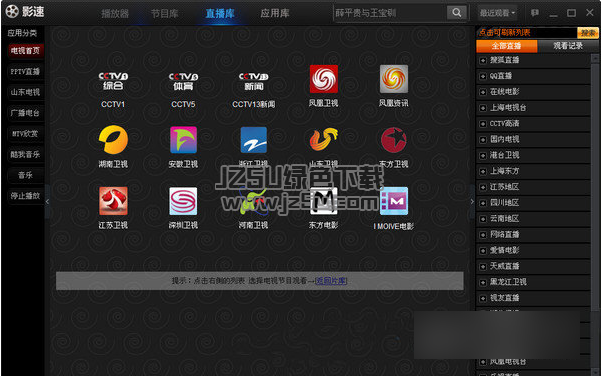Image resolution: width=601 pixels, height=376 pixels.
Task: Expand the 江苏地区 list node
Action: point(483,187)
